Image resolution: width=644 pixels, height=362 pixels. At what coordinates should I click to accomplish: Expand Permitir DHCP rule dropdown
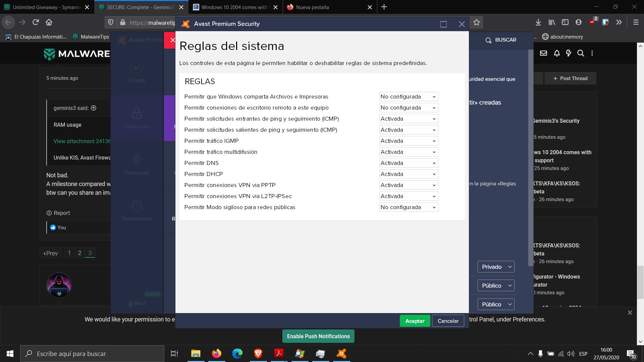tap(408, 174)
